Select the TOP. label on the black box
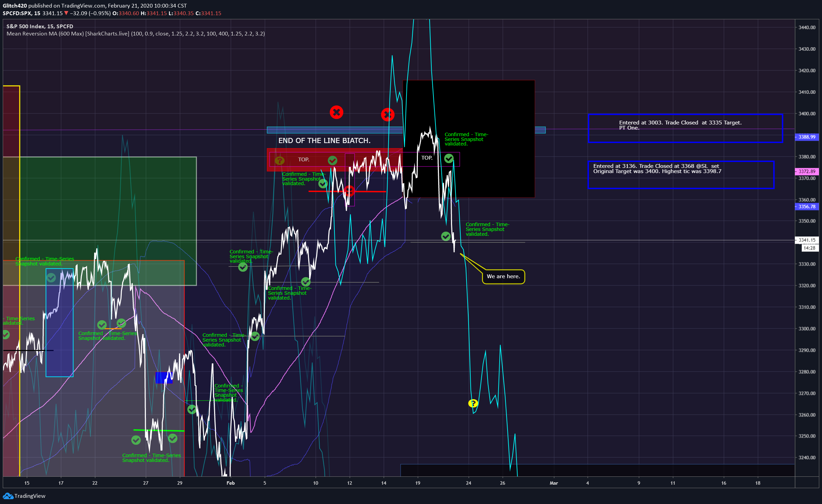The height and width of the screenshot is (504, 822). coord(427,158)
